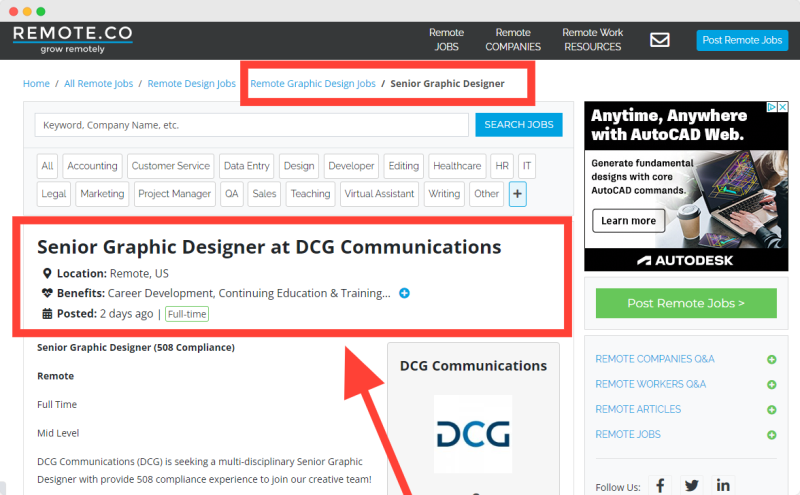
Task: Open the Facebook follow icon
Action: click(x=660, y=485)
